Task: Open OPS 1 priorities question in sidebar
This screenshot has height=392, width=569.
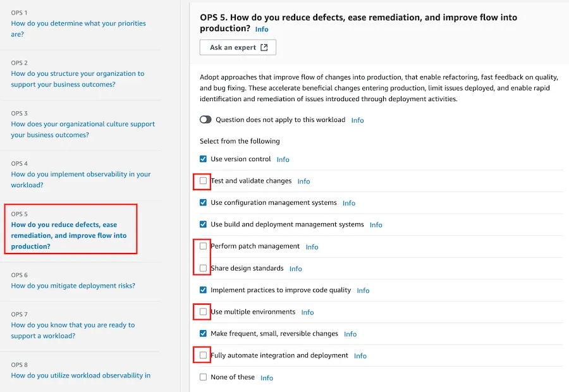Action: pyautogui.click(x=78, y=28)
